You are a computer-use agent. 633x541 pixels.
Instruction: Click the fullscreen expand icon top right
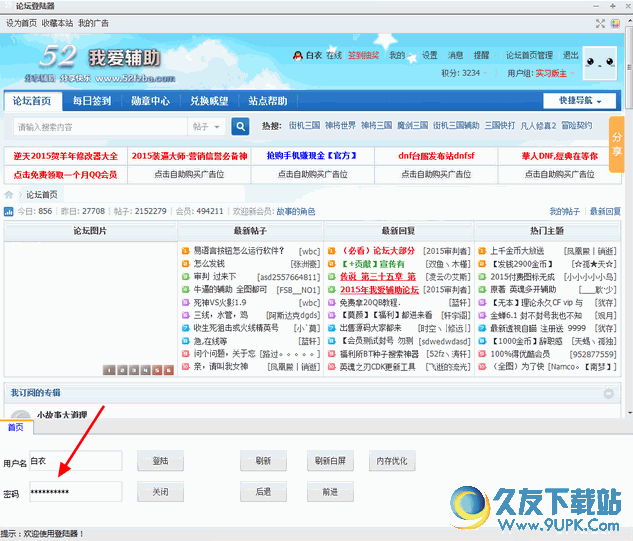click(x=600, y=23)
